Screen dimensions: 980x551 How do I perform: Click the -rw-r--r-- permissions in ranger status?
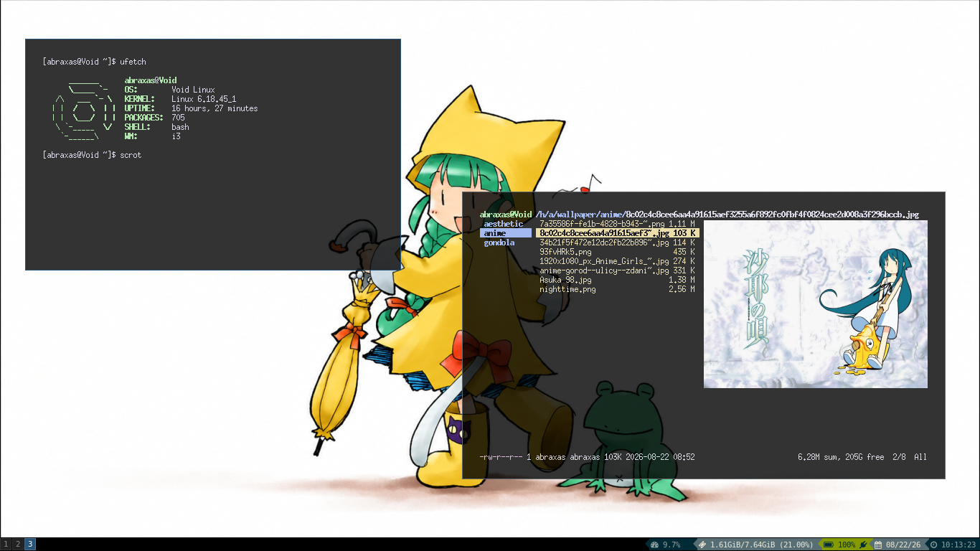[x=501, y=457]
